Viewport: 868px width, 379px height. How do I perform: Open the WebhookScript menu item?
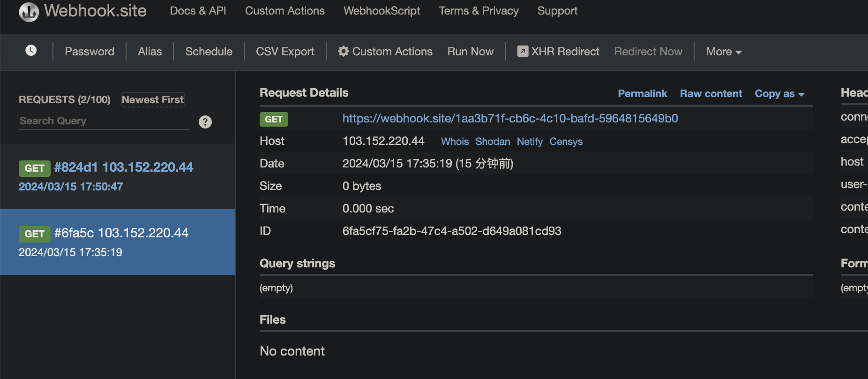[382, 11]
